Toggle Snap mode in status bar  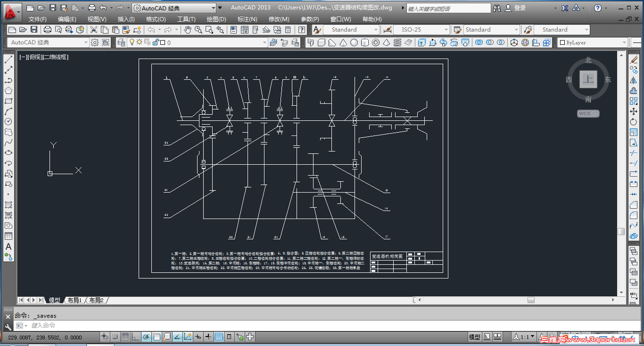(116, 337)
